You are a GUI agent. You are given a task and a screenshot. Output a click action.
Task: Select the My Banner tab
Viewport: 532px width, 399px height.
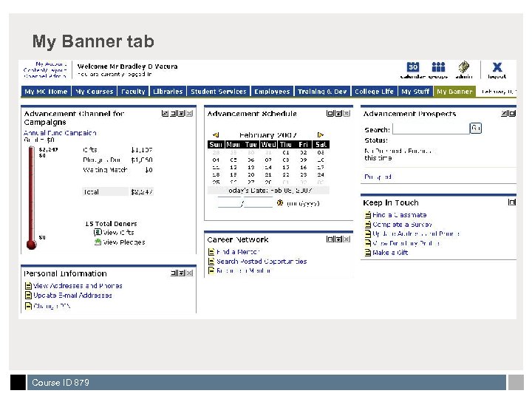tap(454, 92)
